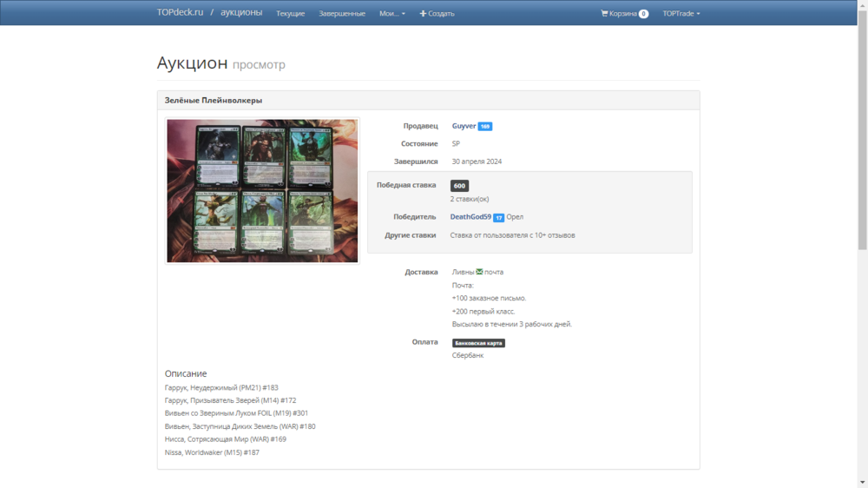Click the Банковская карта payment badge
This screenshot has height=488, width=868.
[478, 343]
